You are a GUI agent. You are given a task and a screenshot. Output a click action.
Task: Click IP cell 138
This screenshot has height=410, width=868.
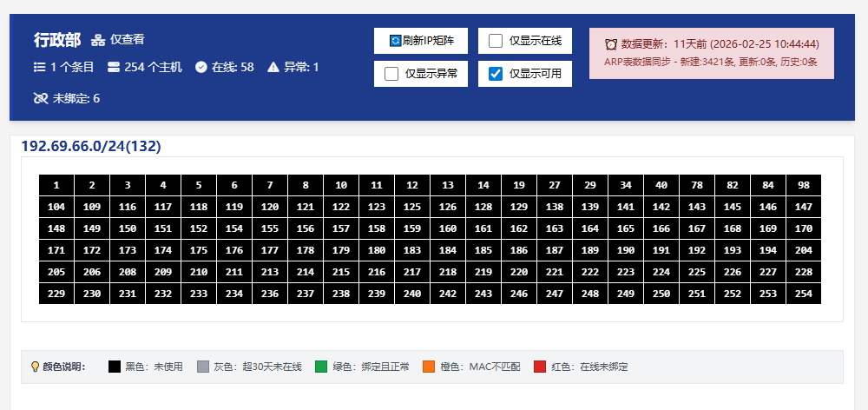click(555, 208)
